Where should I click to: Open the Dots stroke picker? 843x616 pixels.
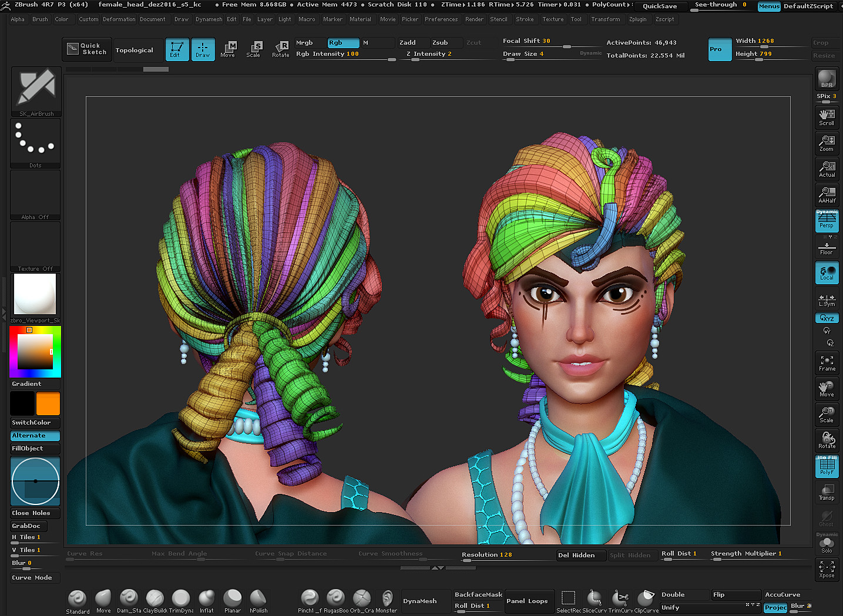(35, 144)
